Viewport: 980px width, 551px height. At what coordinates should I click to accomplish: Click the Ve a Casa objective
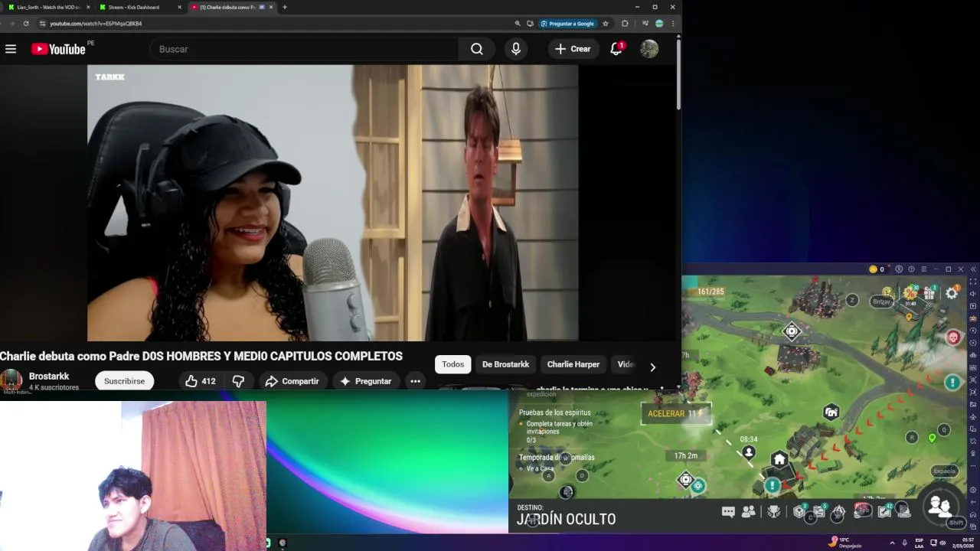tap(540, 468)
